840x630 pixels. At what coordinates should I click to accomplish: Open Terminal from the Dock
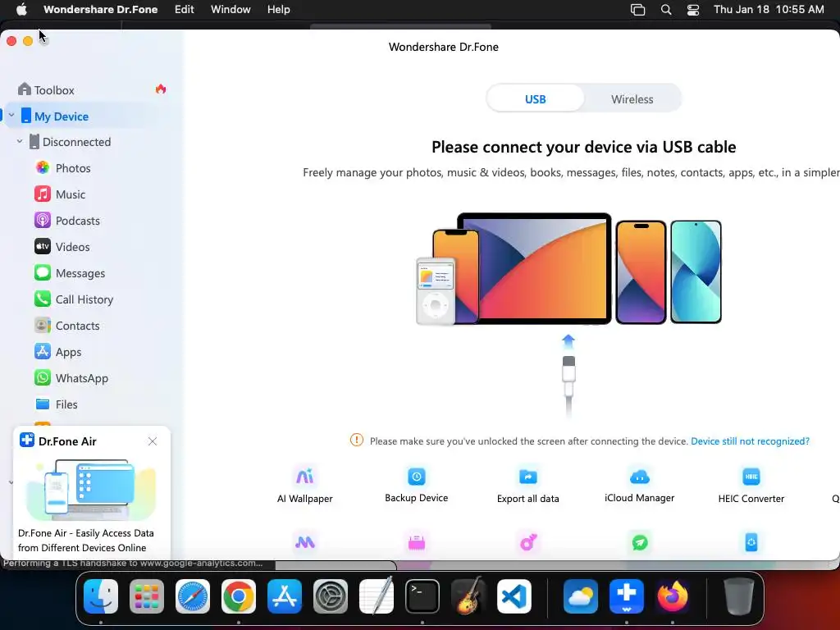pyautogui.click(x=422, y=596)
